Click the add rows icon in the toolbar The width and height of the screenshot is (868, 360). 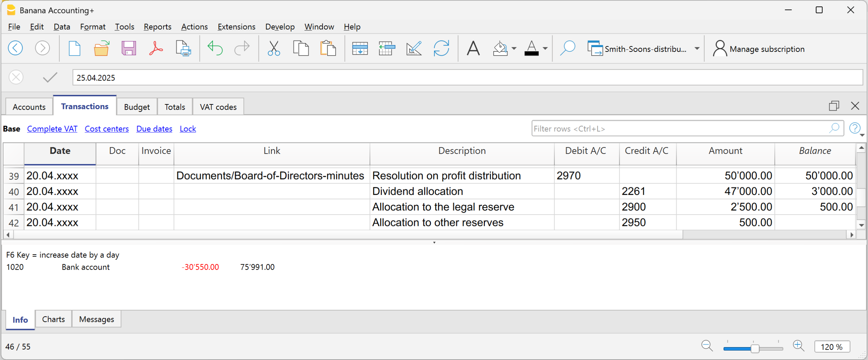(360, 48)
